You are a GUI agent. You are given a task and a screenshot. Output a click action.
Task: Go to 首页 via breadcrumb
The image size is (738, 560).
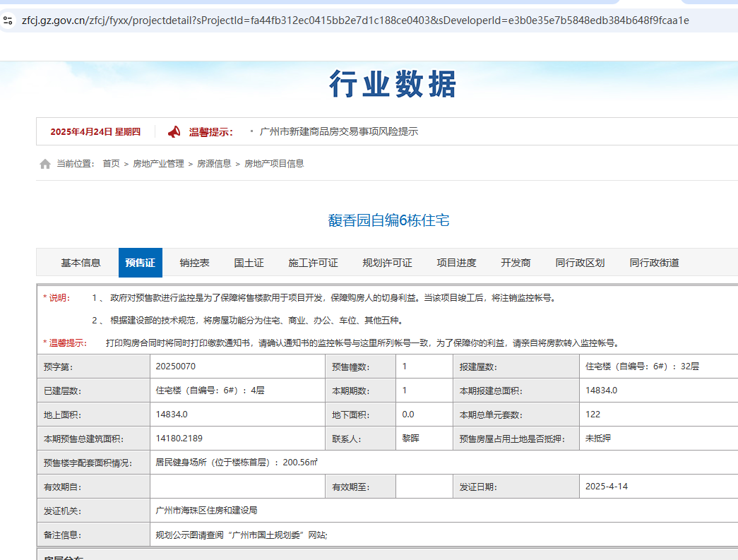111,164
